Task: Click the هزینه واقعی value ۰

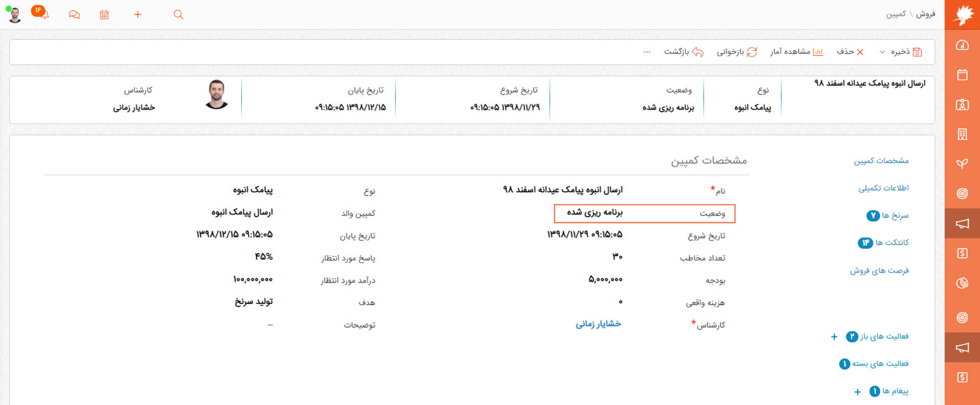Action: click(x=620, y=302)
